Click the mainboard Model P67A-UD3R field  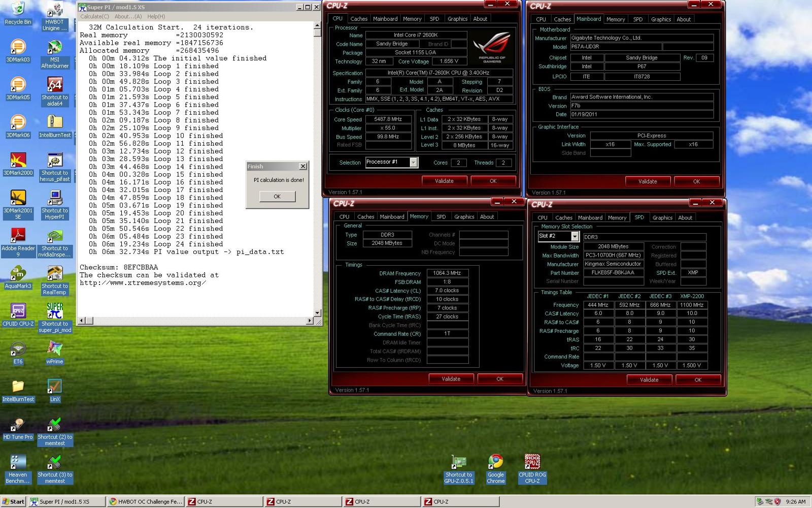click(x=616, y=47)
